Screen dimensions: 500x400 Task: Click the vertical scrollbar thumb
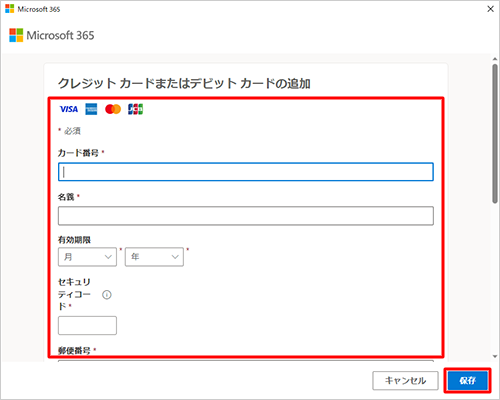click(495, 133)
